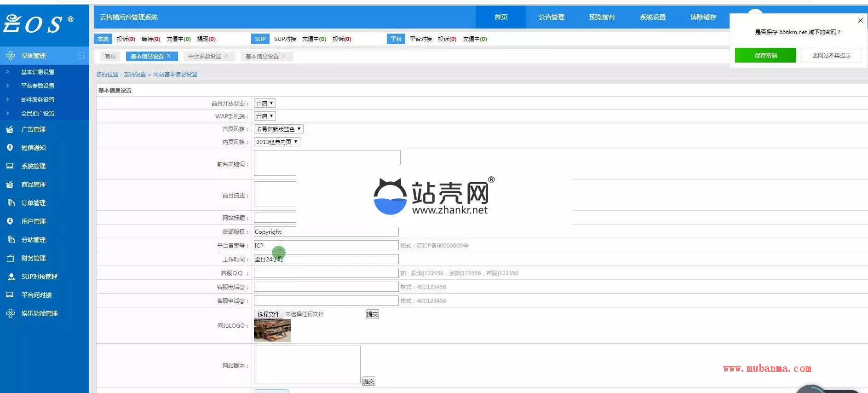
Task: Click the green 保存密码 button
Action: click(765, 56)
